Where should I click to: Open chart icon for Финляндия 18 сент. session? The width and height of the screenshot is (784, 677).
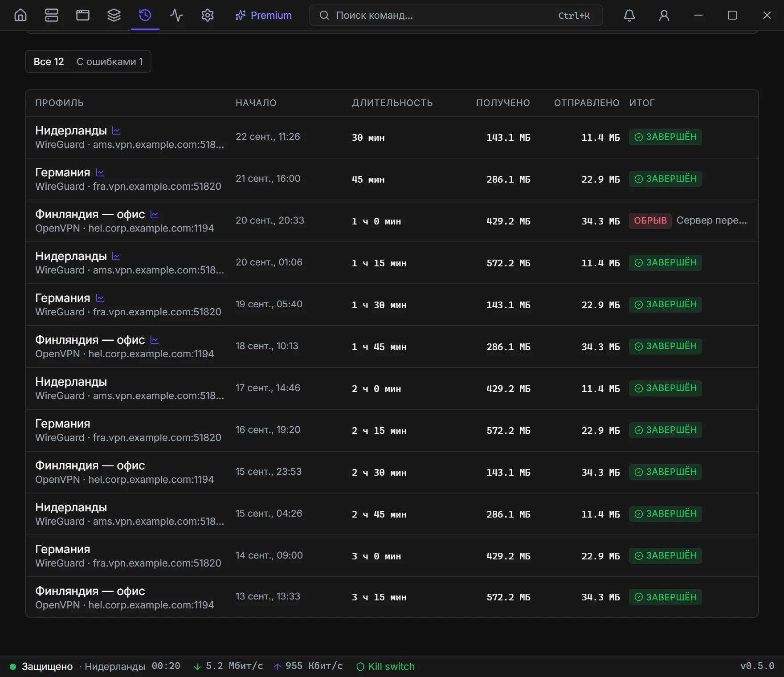[x=155, y=340]
